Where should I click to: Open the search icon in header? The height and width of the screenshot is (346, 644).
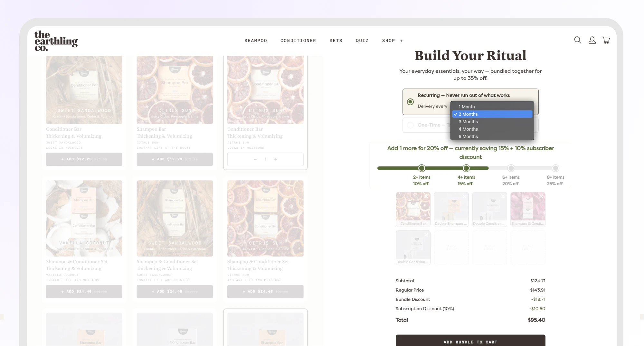tap(578, 40)
